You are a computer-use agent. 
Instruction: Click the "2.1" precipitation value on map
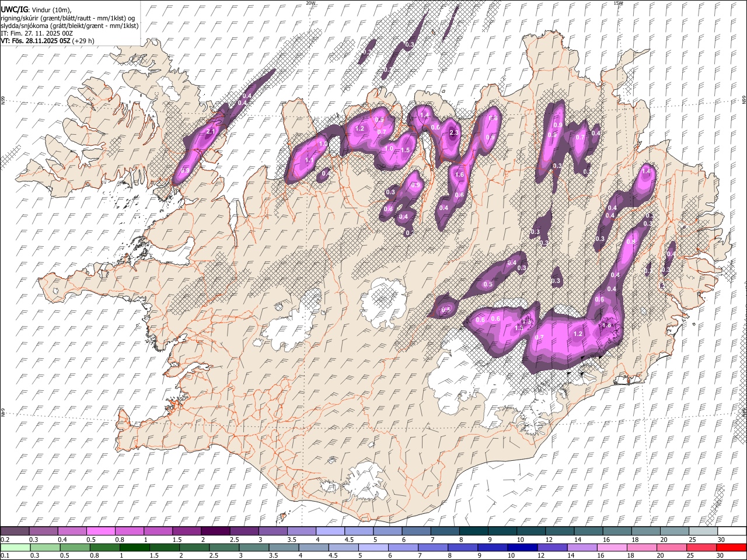(211, 132)
